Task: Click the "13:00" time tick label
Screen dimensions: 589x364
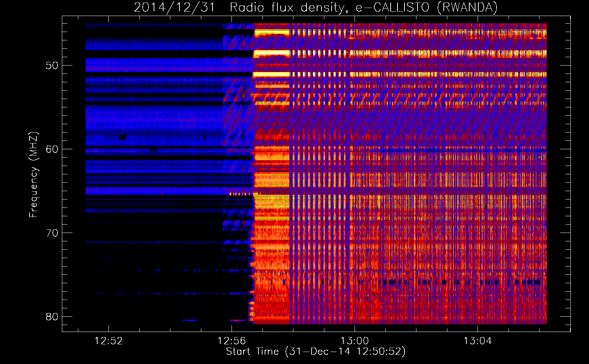Action: [x=355, y=341]
